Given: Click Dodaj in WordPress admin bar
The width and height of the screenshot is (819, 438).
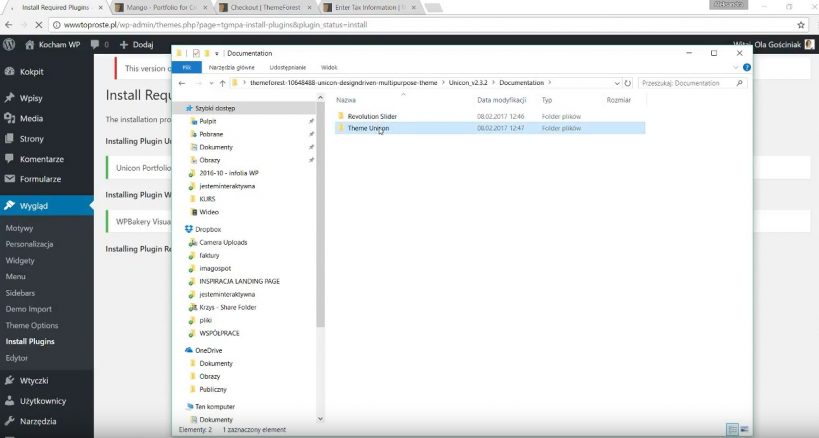Looking at the screenshot, I should pos(137,44).
